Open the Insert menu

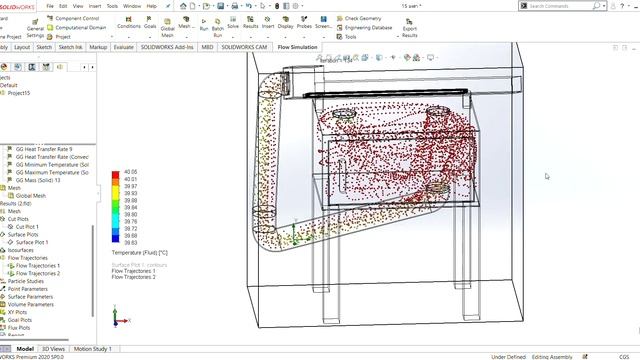[x=95, y=6]
